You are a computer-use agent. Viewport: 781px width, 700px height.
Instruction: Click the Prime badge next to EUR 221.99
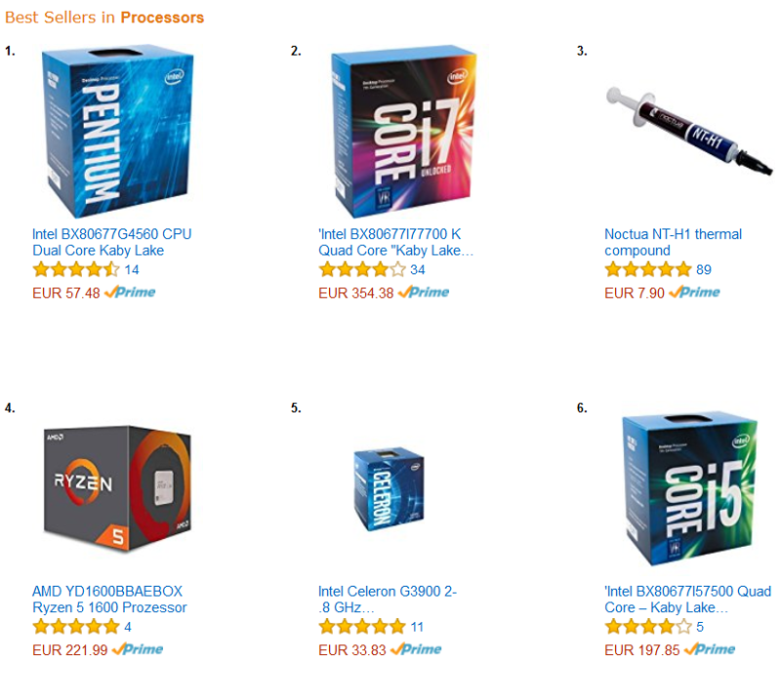138,649
